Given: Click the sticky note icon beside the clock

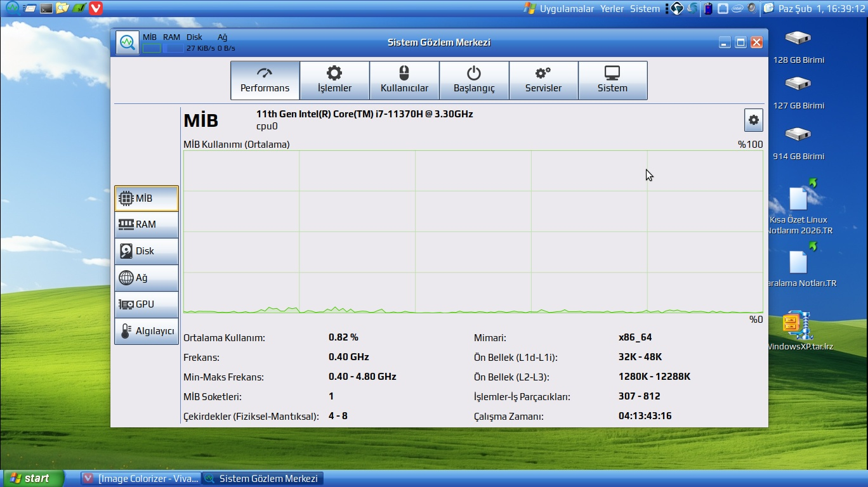Looking at the screenshot, I should pyautogui.click(x=768, y=8).
